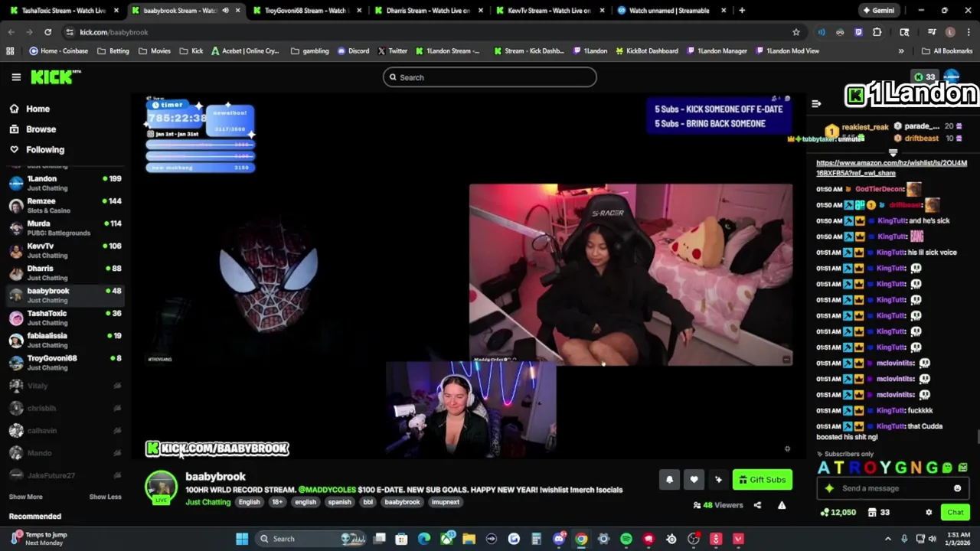The width and height of the screenshot is (980, 551).
Task: Click the Kick logo
Action: 55,77
